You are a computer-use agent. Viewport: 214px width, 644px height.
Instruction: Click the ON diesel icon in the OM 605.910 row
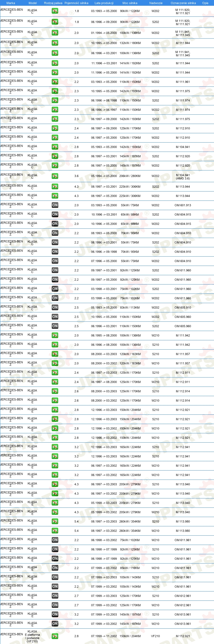pos(55,308)
